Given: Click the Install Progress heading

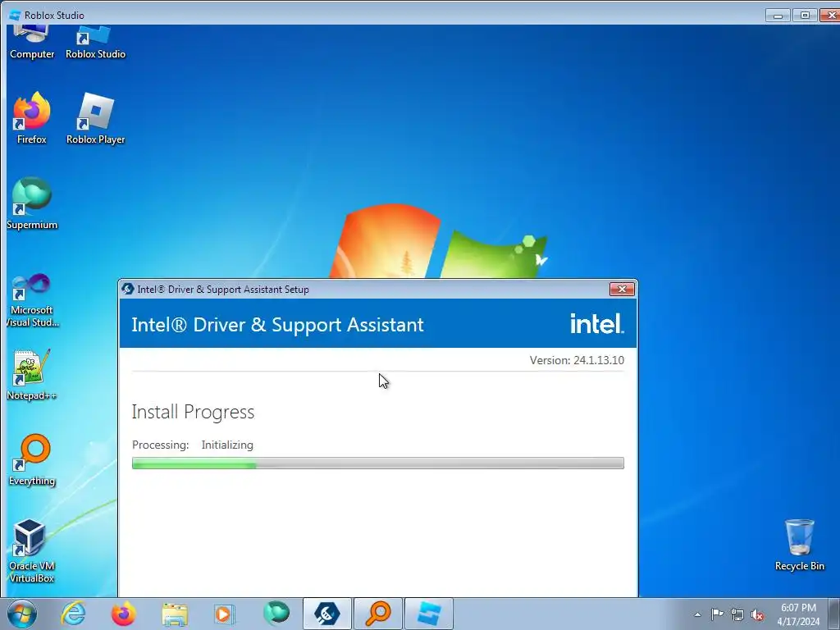Looking at the screenshot, I should pyautogui.click(x=193, y=412).
